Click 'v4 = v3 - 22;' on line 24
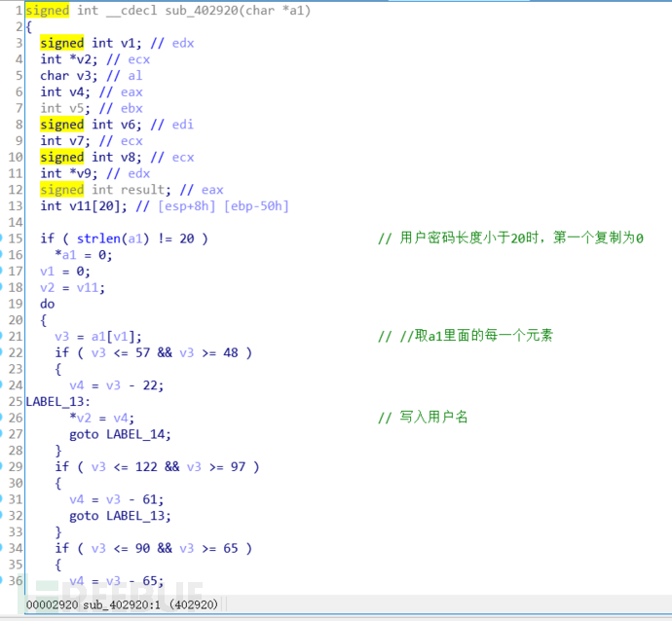 point(117,385)
